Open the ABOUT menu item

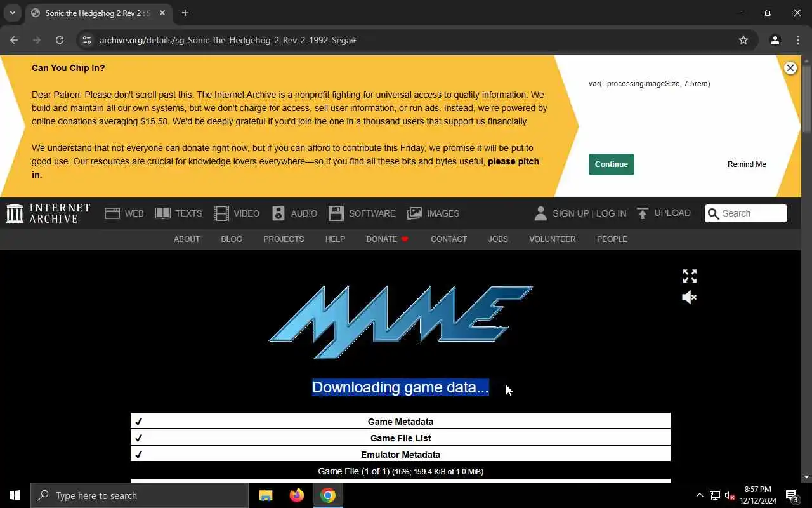pos(187,239)
